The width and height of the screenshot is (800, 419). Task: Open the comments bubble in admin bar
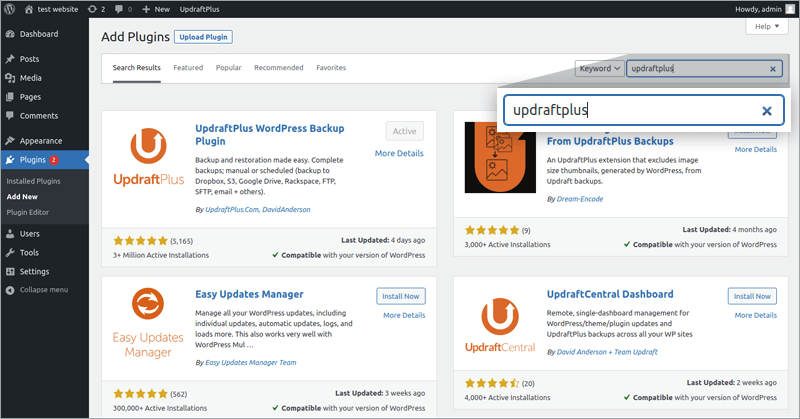click(123, 9)
